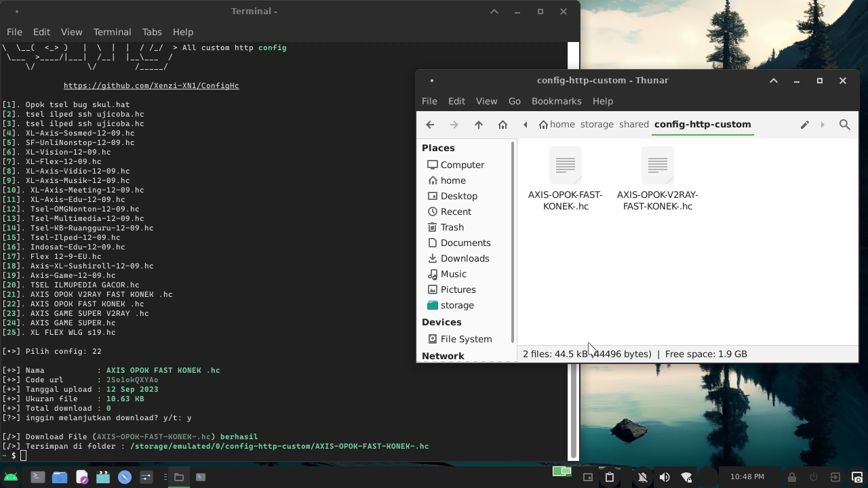Viewport: 868px width, 488px height.
Task: Click the Thunar sidebar scrollbar
Action: pyautogui.click(x=514, y=243)
